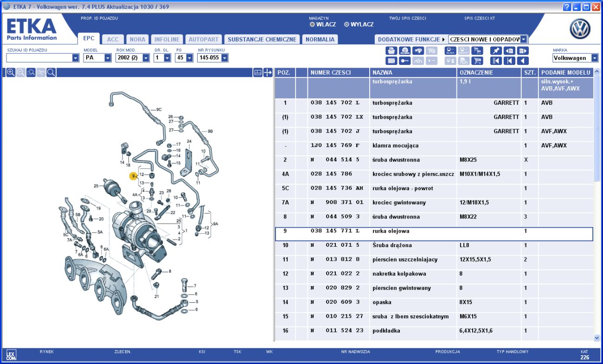The width and height of the screenshot is (603, 364).
Task: Switch to the INFOLINE tab
Action: [x=167, y=39]
